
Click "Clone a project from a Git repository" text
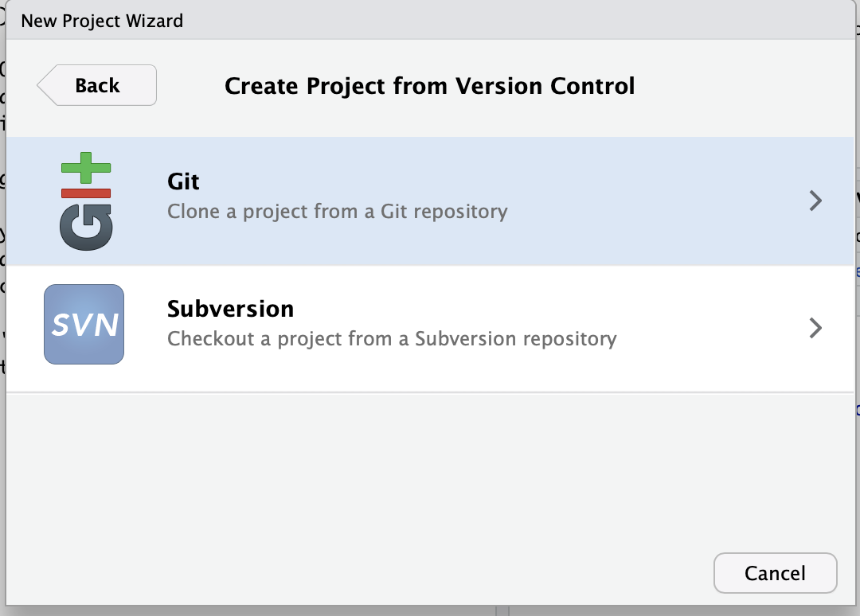point(337,212)
